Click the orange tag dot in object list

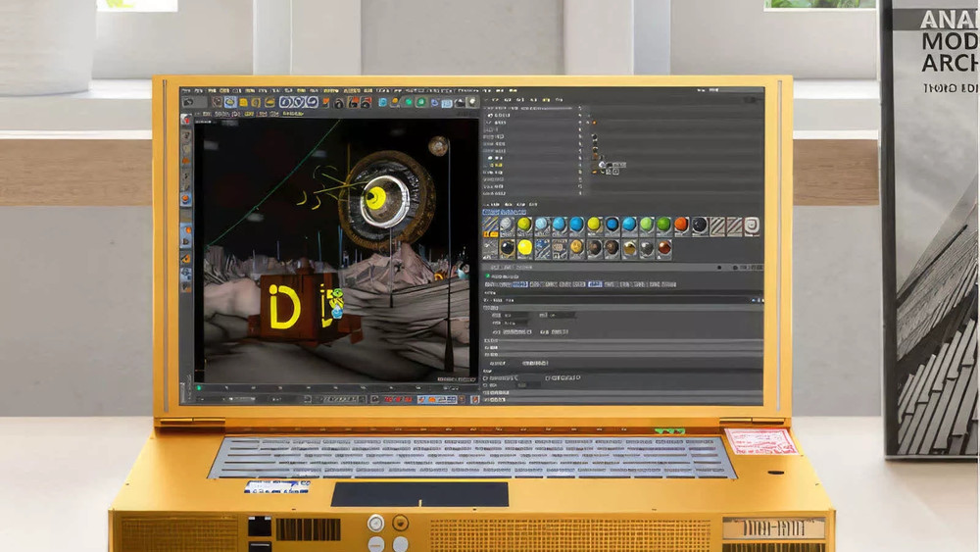tap(595, 123)
